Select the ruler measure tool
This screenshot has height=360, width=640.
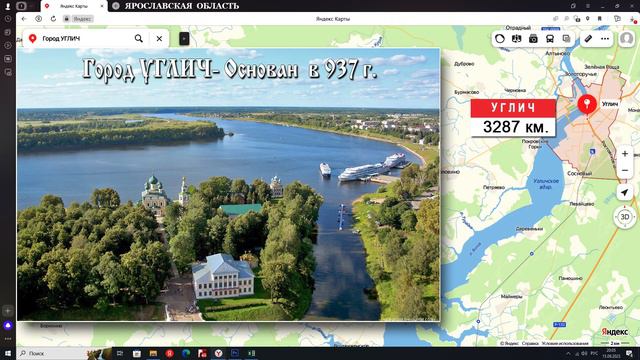click(x=588, y=39)
